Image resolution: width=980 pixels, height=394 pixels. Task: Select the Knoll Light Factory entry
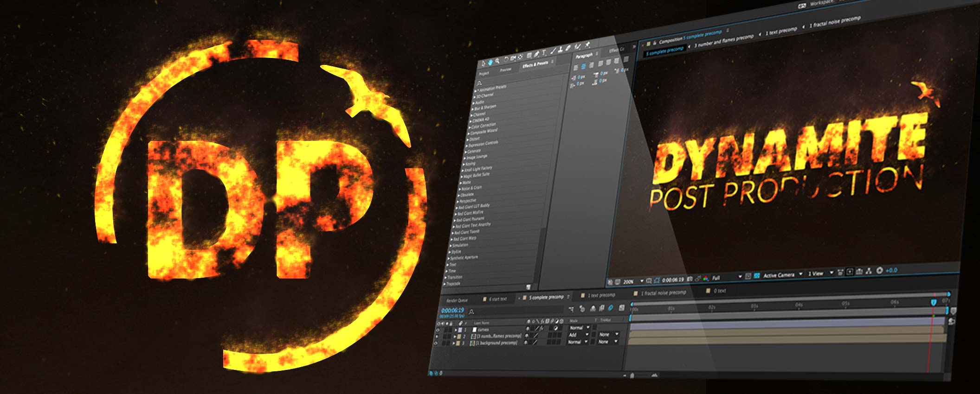click(x=478, y=169)
